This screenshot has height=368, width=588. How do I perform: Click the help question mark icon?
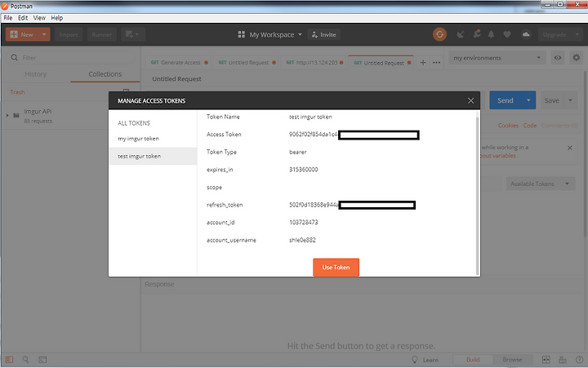click(579, 360)
